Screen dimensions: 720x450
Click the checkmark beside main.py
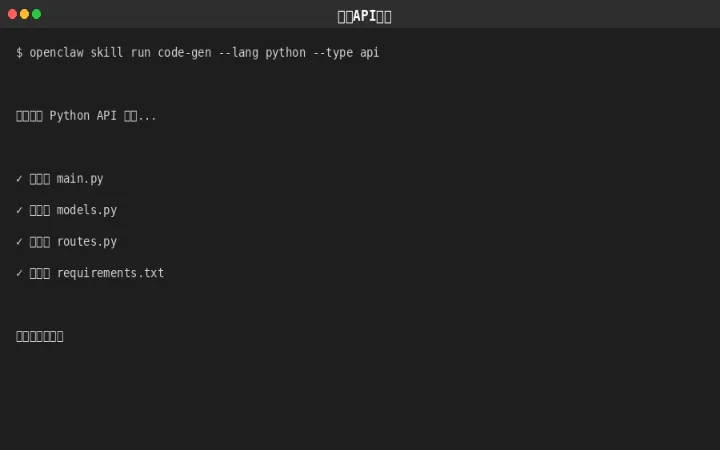19,179
